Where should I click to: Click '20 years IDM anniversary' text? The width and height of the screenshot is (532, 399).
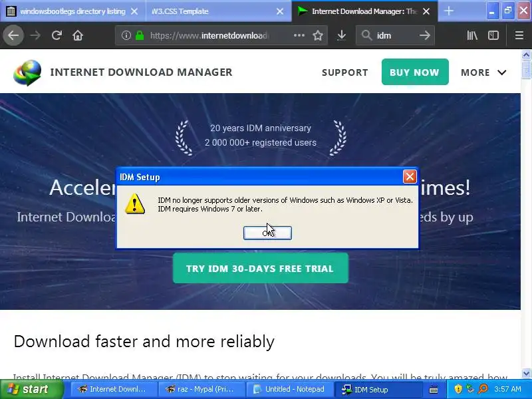tap(261, 128)
